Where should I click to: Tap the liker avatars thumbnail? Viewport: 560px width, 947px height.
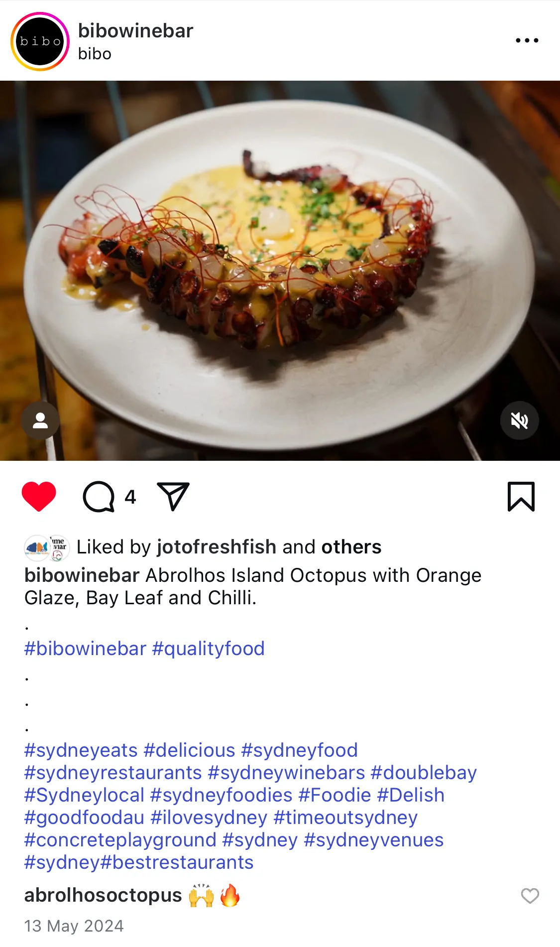47,547
